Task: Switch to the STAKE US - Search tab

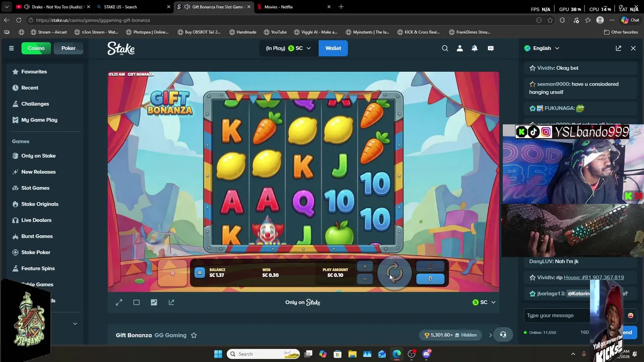Action: coord(134,7)
